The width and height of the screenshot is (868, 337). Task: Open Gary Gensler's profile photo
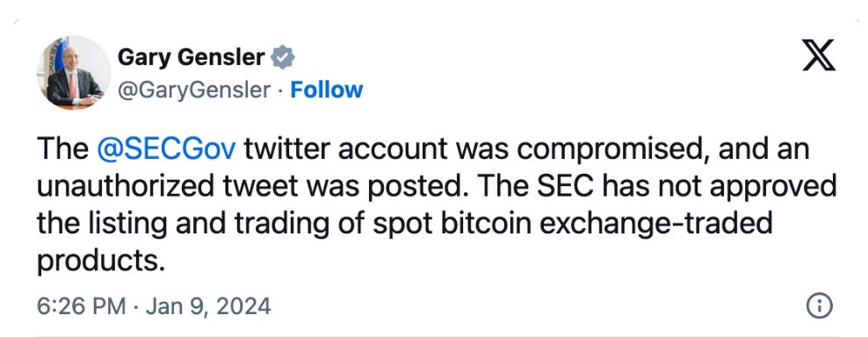74,73
